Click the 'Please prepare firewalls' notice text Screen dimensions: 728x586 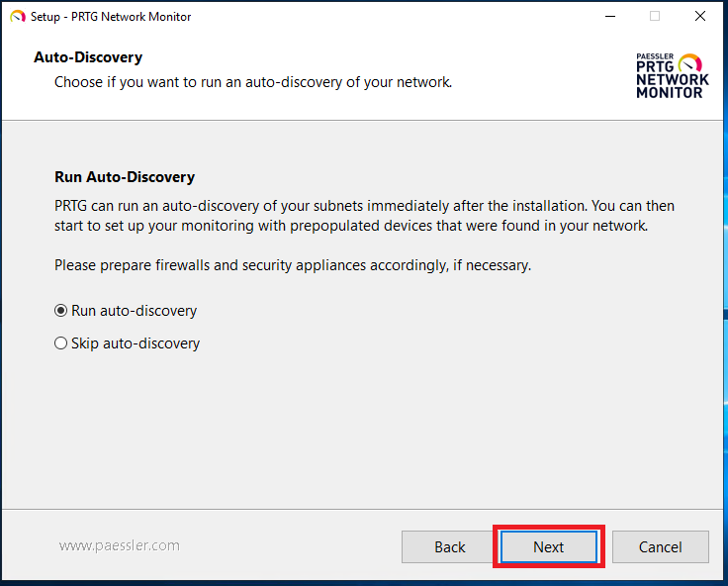(x=293, y=265)
